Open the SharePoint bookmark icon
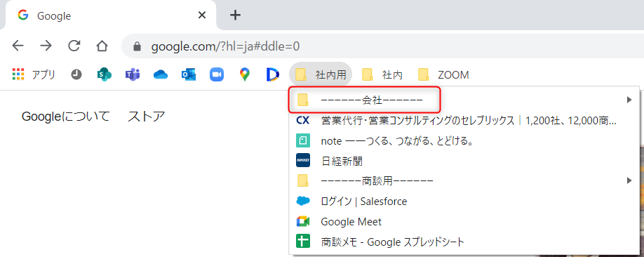Screen dimensions: 644x257 [x=105, y=74]
